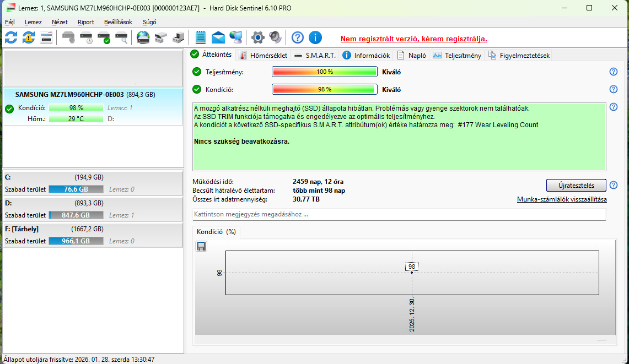The height and width of the screenshot is (364, 629).
Task: Open the Lemez menu
Action: [x=33, y=22]
